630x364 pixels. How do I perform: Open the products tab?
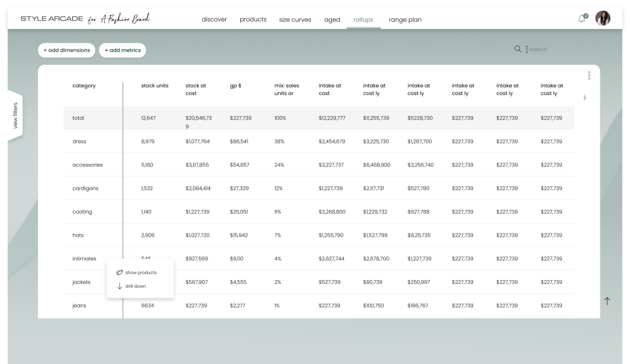pyautogui.click(x=253, y=19)
